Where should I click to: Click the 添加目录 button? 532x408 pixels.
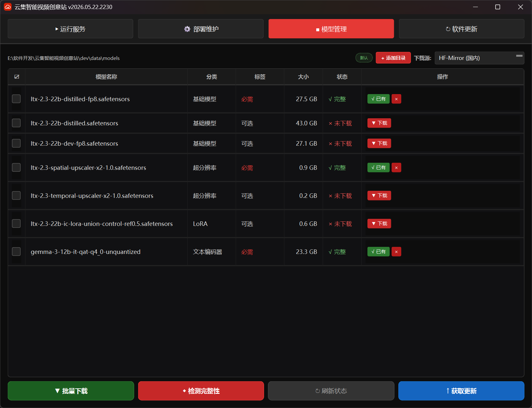click(393, 58)
